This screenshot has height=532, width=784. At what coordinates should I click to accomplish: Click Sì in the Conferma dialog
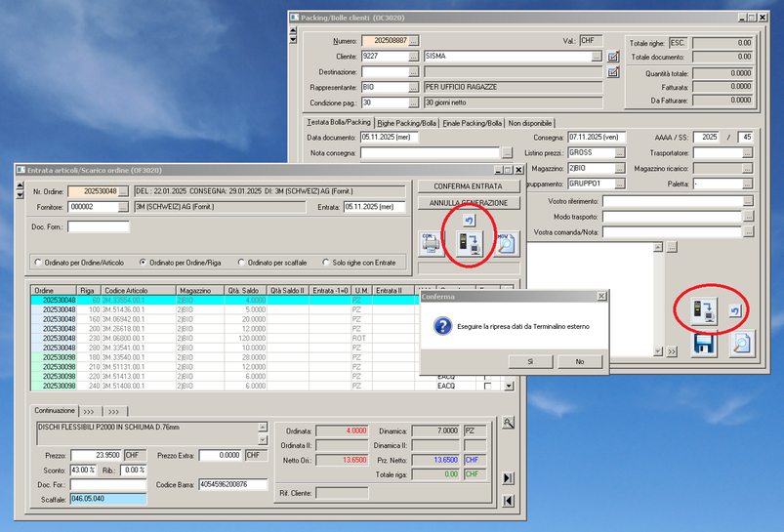point(530,361)
